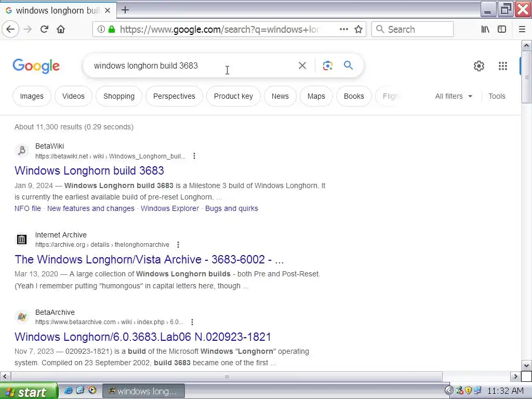The height and width of the screenshot is (399, 532).
Task: Open the Library icon in Firefox toolbar
Action: [485, 29]
